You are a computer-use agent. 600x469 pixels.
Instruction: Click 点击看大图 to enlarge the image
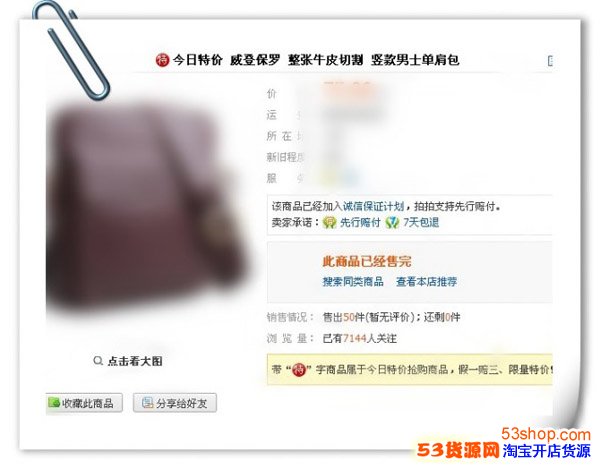click(x=135, y=361)
